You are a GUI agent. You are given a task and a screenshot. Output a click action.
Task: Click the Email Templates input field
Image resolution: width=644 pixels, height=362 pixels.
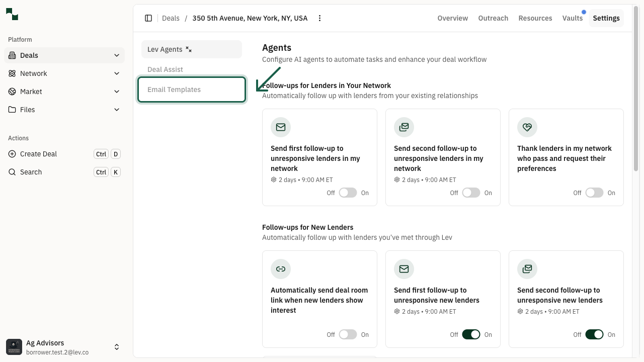[x=191, y=89]
